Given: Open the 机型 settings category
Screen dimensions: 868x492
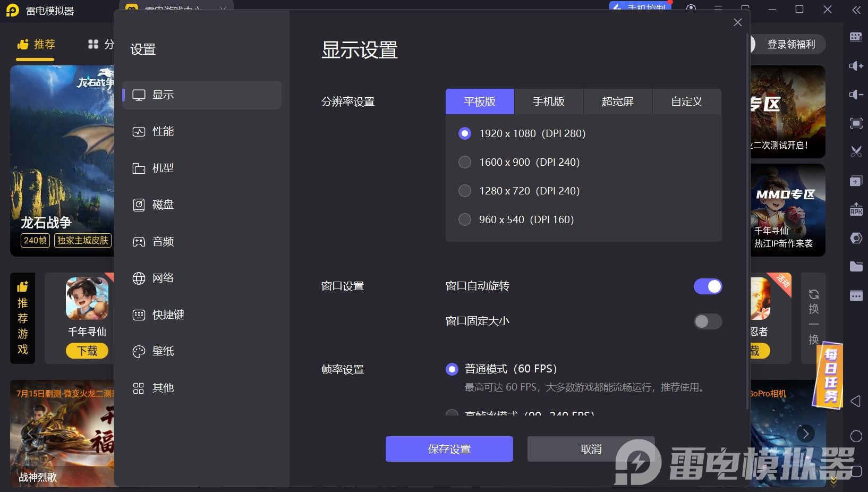Looking at the screenshot, I should tap(202, 168).
